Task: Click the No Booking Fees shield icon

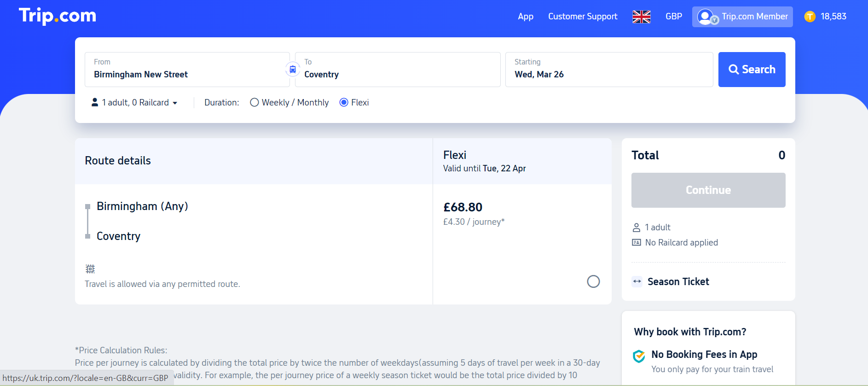Action: pyautogui.click(x=639, y=356)
